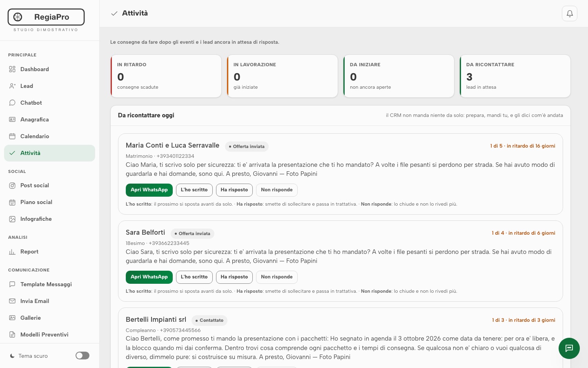Mark Maria Conti lead as L'ho scritto
588x368 pixels.
coord(194,190)
